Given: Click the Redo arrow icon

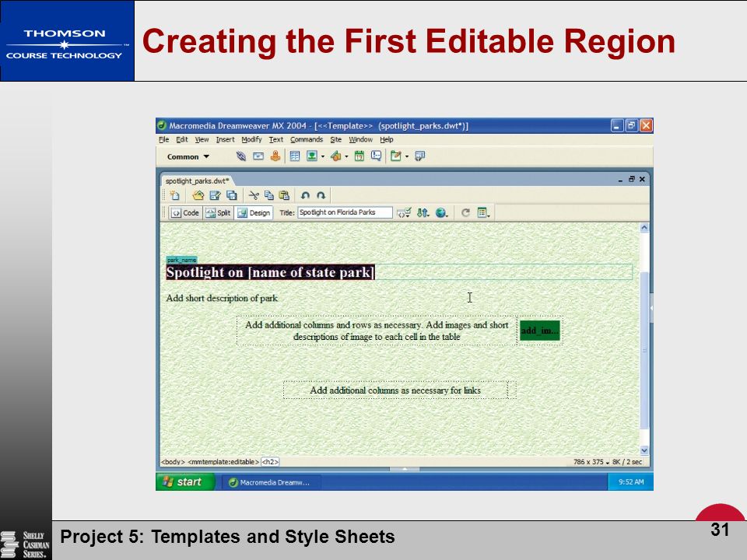Looking at the screenshot, I should (x=321, y=195).
